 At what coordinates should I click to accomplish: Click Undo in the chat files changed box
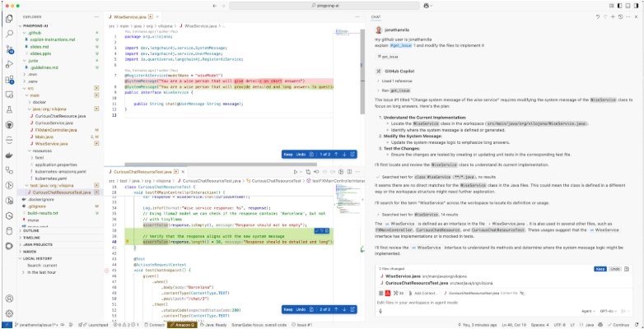(x=614, y=269)
